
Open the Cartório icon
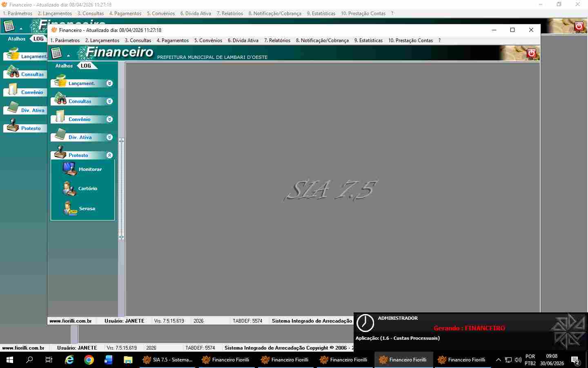point(69,188)
